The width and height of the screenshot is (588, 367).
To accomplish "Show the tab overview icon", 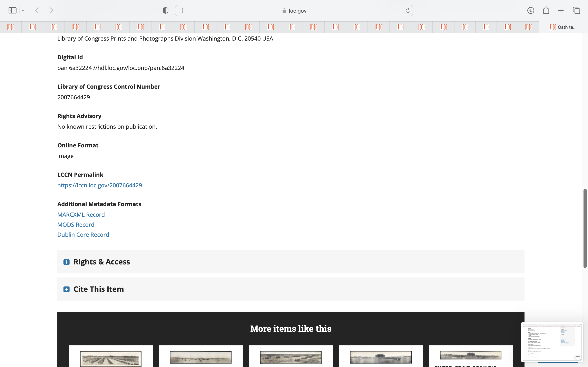I will click(x=576, y=10).
